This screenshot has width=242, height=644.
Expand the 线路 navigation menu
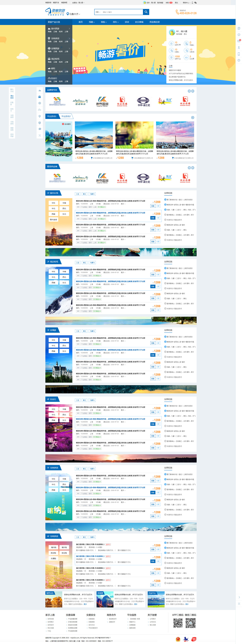click(x=92, y=22)
